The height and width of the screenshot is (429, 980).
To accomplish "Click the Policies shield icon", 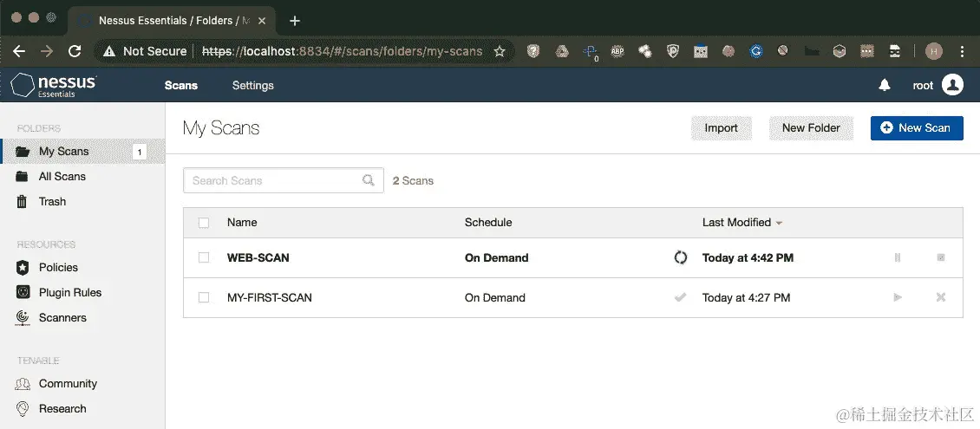I will (x=23, y=267).
